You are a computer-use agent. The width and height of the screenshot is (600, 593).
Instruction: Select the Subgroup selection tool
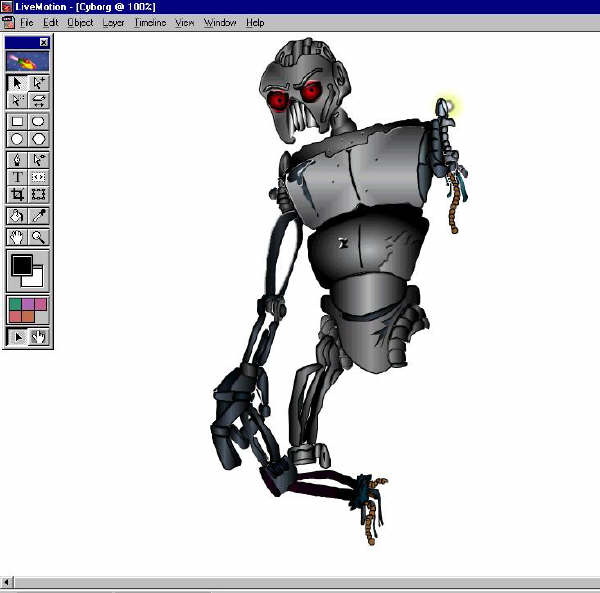pyautogui.click(x=39, y=83)
